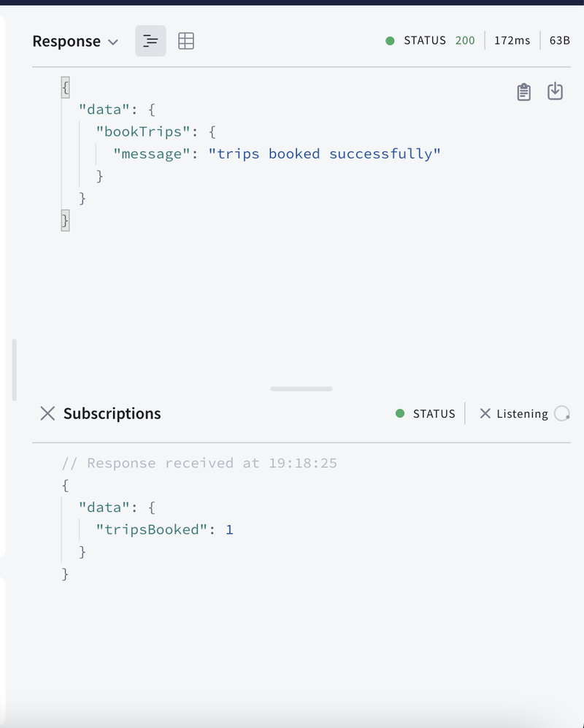
Task: Select the Response panel header
Action: click(66, 41)
